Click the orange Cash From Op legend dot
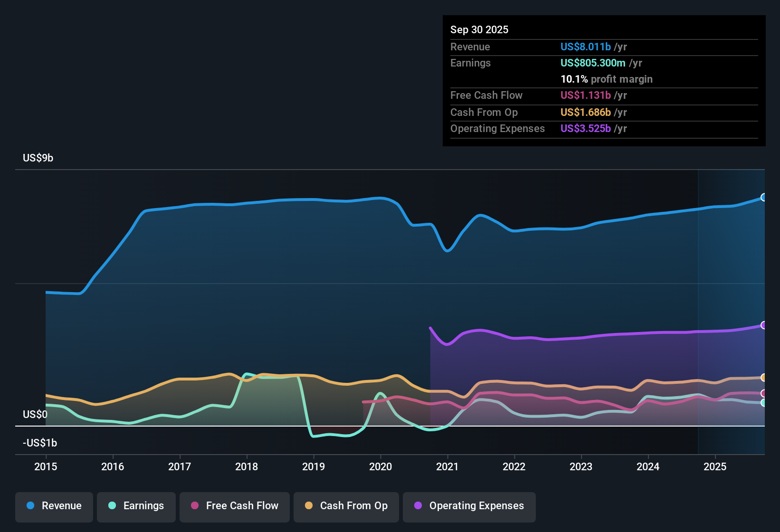The width and height of the screenshot is (780, 532). pyautogui.click(x=309, y=506)
